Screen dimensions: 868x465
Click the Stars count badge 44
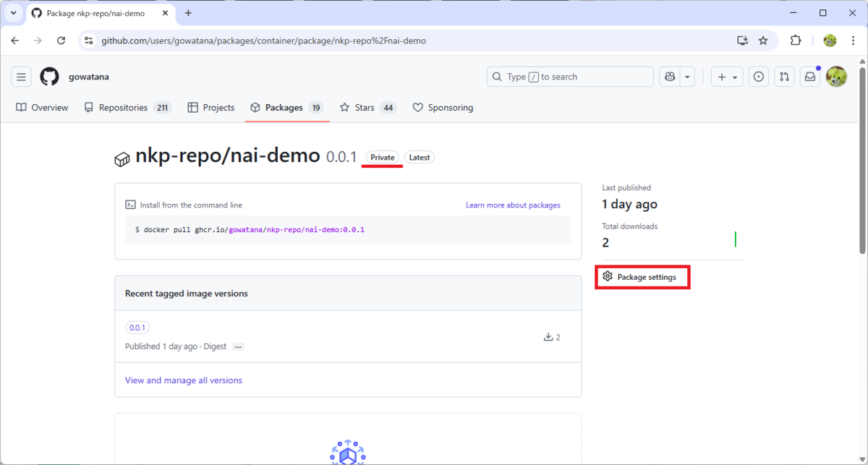tap(388, 108)
